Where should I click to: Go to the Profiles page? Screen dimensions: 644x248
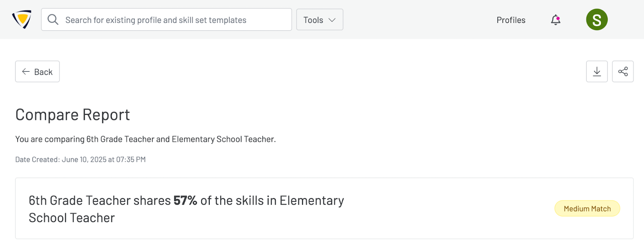pyautogui.click(x=511, y=20)
